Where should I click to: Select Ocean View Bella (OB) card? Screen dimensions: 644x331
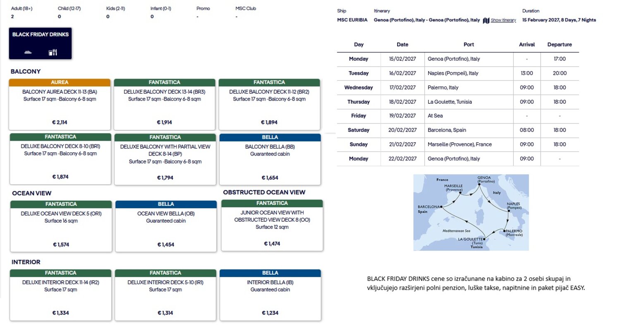(166, 226)
